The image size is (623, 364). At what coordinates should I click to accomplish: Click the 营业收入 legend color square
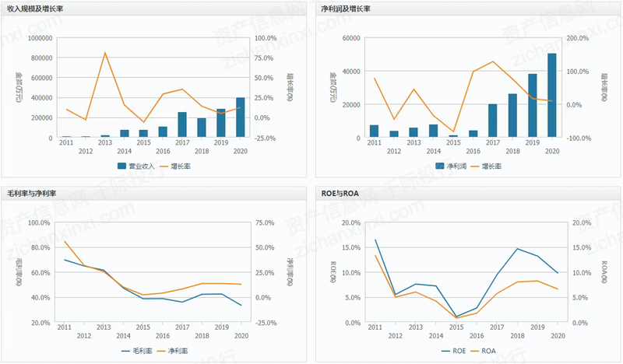coord(123,166)
